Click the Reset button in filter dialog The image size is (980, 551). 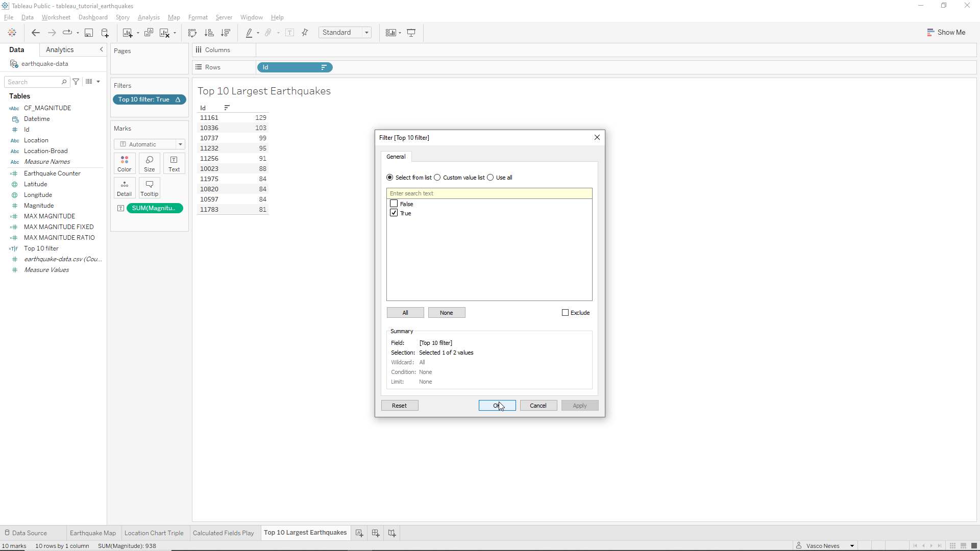coord(400,406)
